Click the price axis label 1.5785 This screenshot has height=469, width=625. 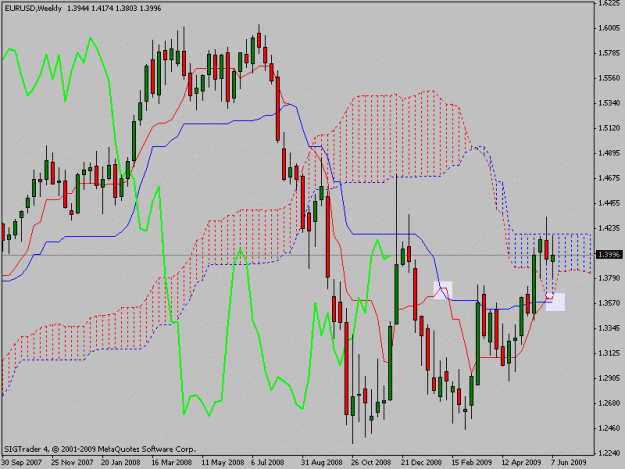tap(609, 53)
